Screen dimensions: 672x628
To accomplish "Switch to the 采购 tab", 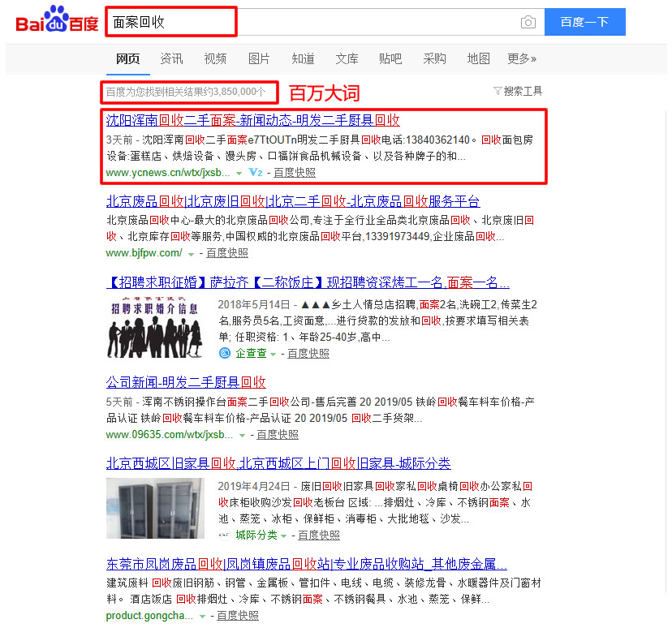I will point(434,58).
